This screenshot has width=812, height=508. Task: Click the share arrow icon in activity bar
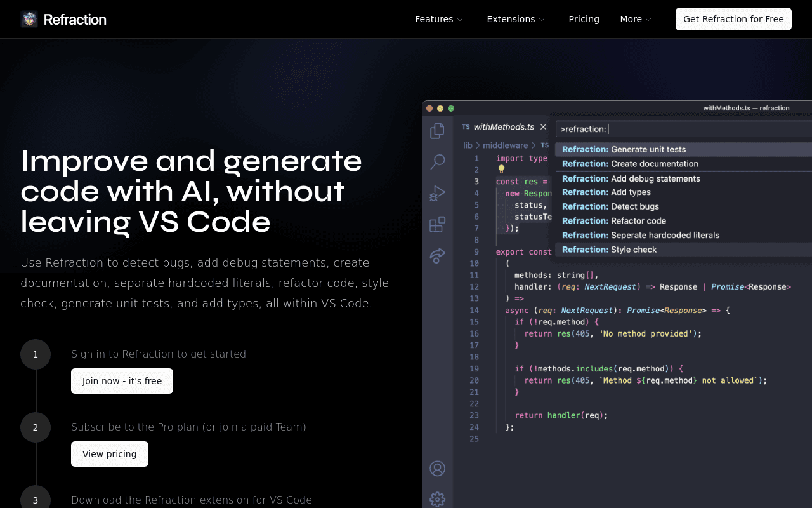point(437,255)
